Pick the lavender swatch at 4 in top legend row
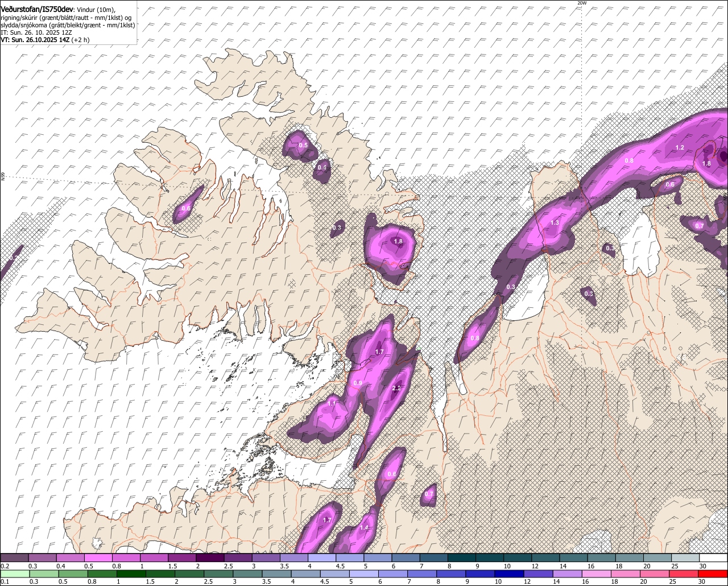 tap(322, 558)
